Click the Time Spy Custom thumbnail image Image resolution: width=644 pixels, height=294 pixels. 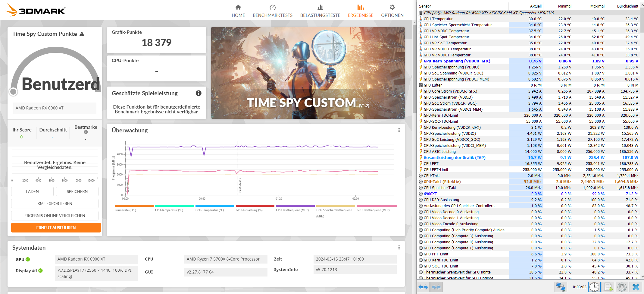tap(308, 73)
